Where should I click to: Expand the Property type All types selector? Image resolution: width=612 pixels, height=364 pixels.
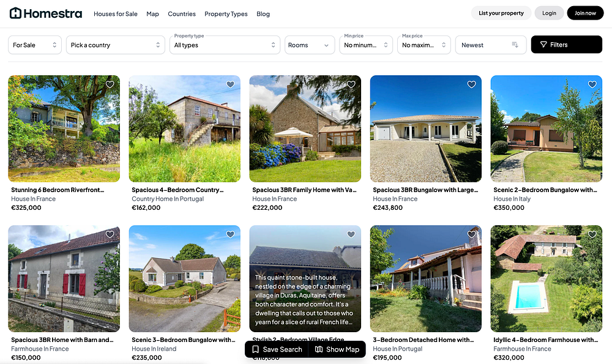pyautogui.click(x=225, y=45)
